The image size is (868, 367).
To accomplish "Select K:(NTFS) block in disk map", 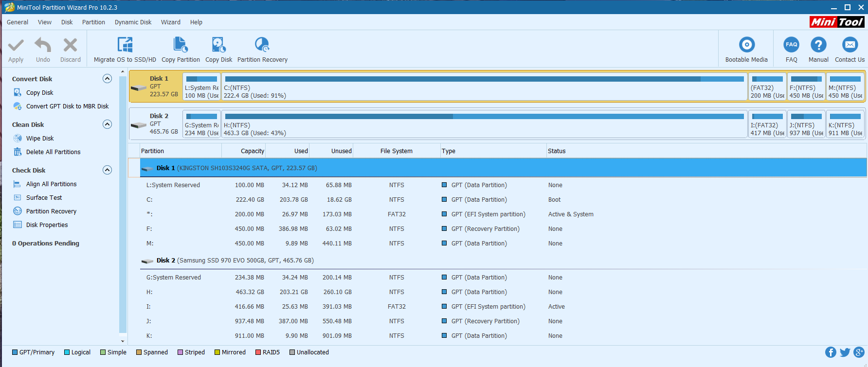I will point(845,124).
